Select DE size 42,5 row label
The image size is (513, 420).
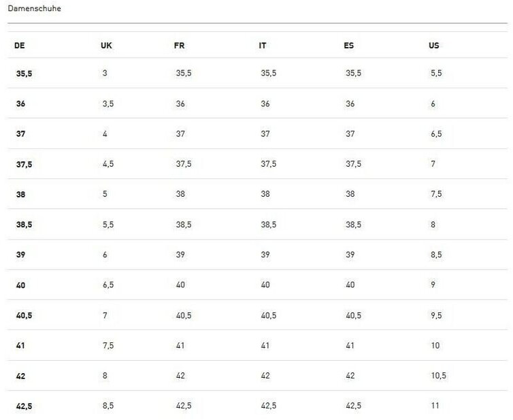[x=24, y=406]
